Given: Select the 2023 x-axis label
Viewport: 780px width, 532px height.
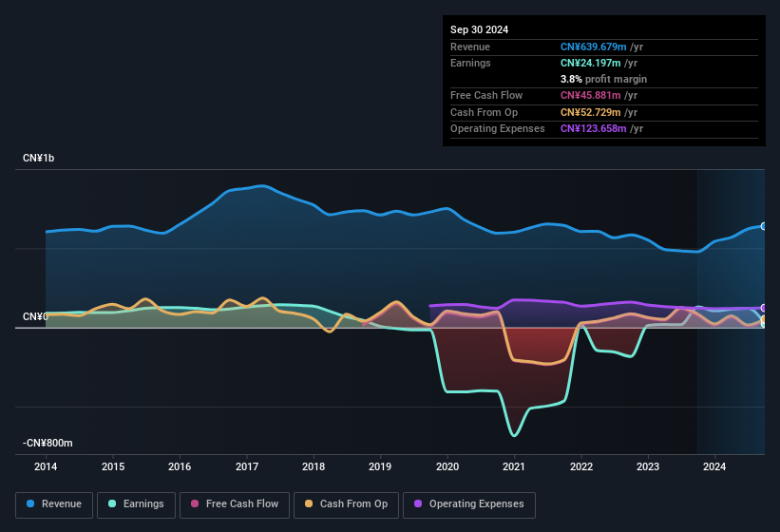Looking at the screenshot, I should [x=648, y=466].
